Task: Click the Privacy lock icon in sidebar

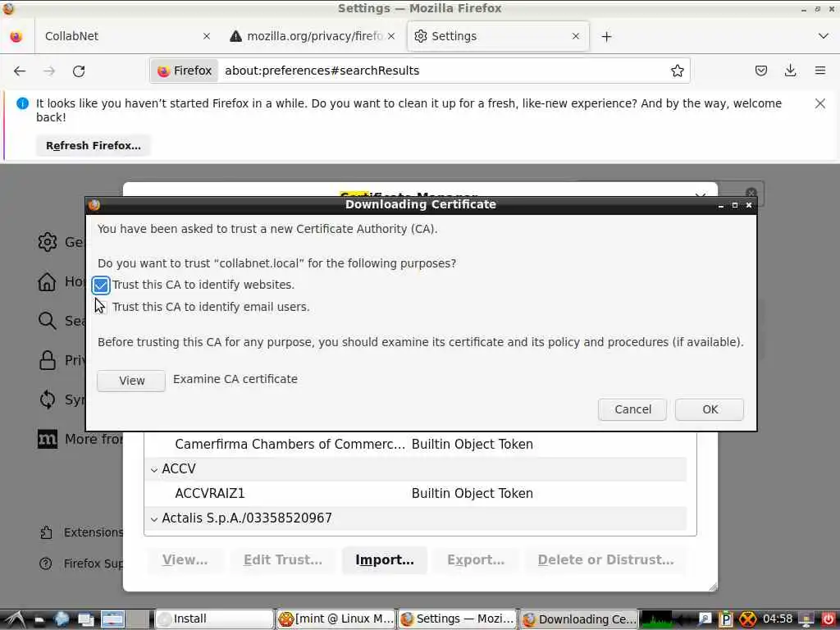Action: [47, 360]
